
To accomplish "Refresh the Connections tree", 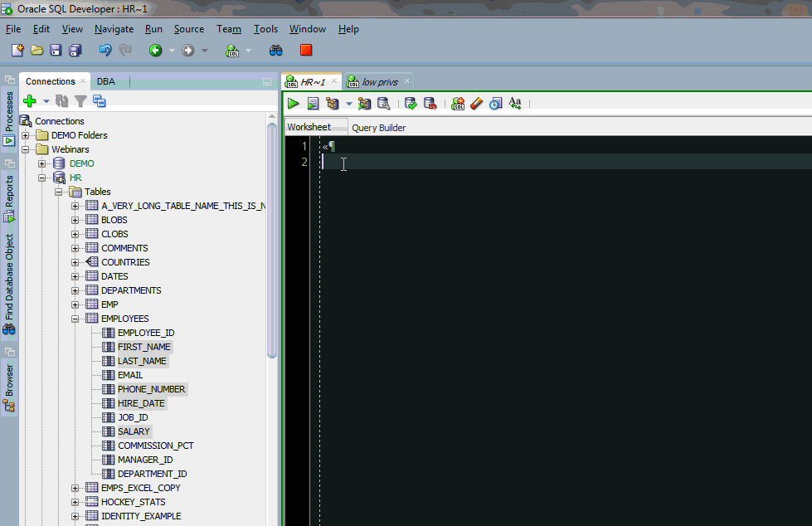I will 62,101.
